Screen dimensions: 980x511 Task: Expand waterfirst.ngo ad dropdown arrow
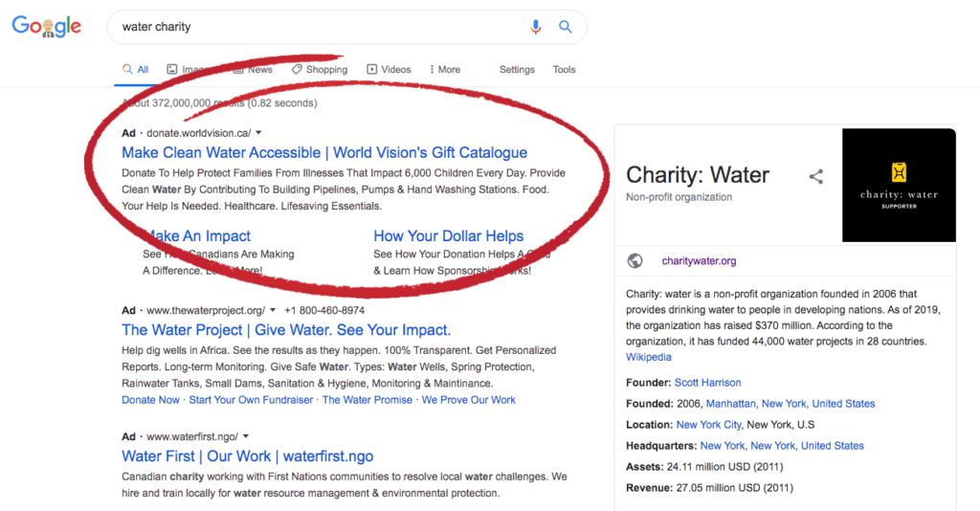click(246, 437)
